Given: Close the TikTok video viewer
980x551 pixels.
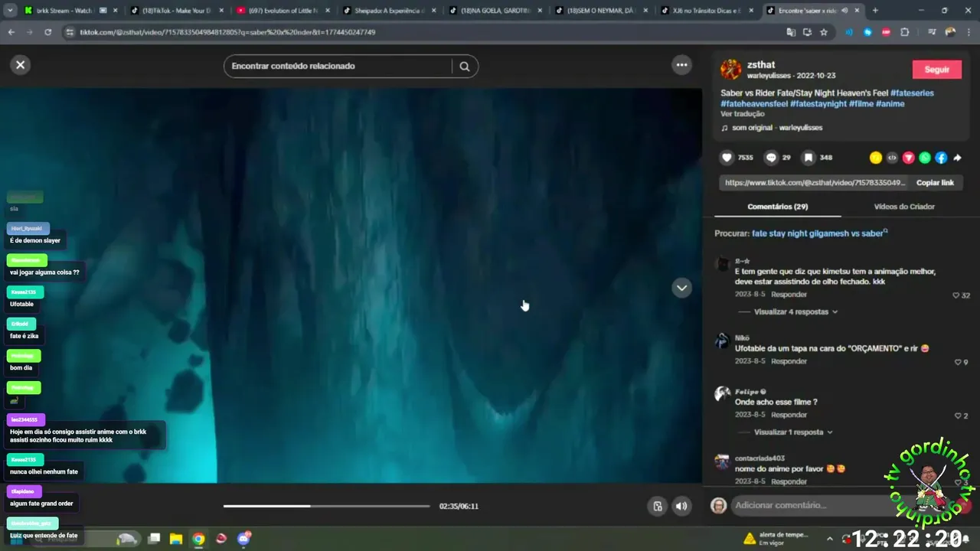Looking at the screenshot, I should pos(21,65).
